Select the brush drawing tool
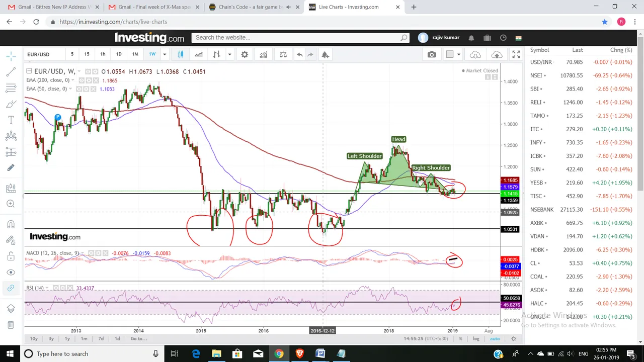The height and width of the screenshot is (362, 644). coord(11,104)
